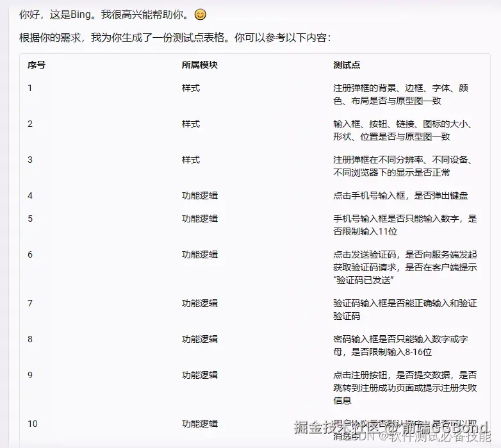Click '功能逻辑' module cell in row 5
Screen dimensions: 501x448
(x=200, y=219)
